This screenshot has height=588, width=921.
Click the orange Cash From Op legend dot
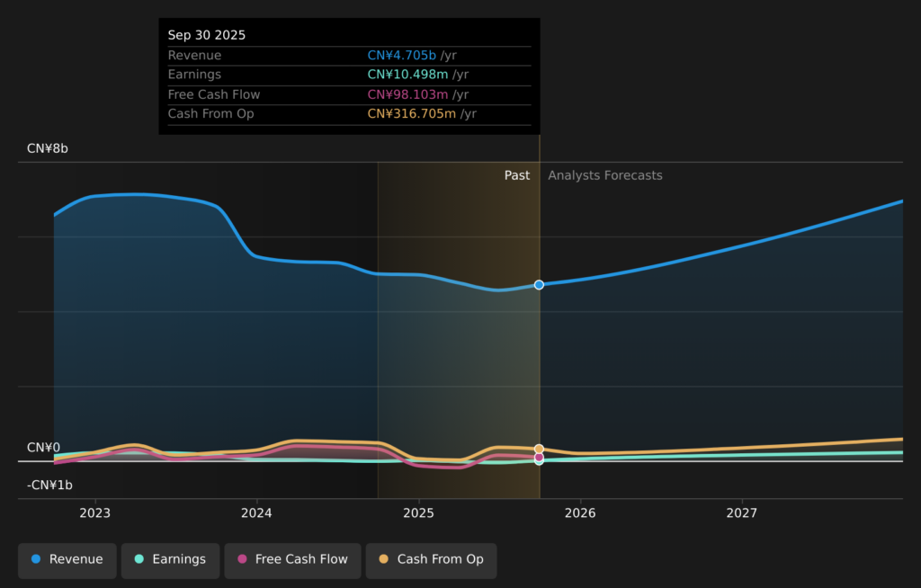click(x=384, y=559)
